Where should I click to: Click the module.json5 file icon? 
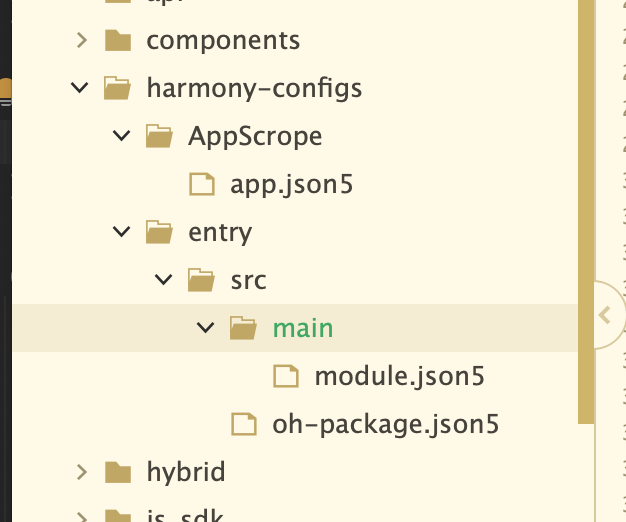[286, 376]
